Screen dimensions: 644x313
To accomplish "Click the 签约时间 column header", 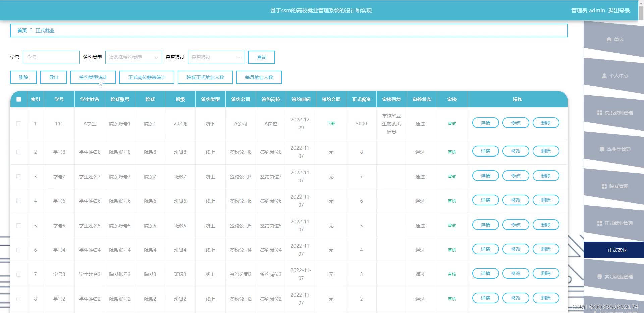I will (x=301, y=99).
